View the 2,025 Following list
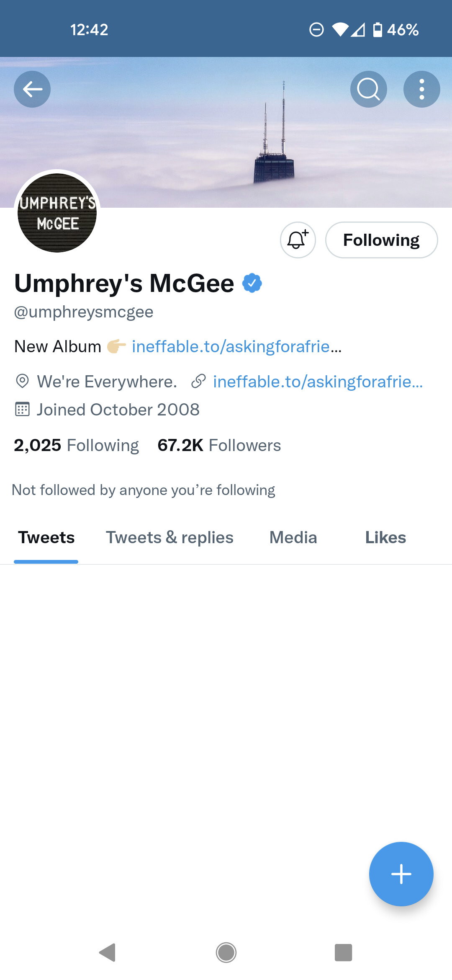The image size is (452, 980). [x=76, y=445]
